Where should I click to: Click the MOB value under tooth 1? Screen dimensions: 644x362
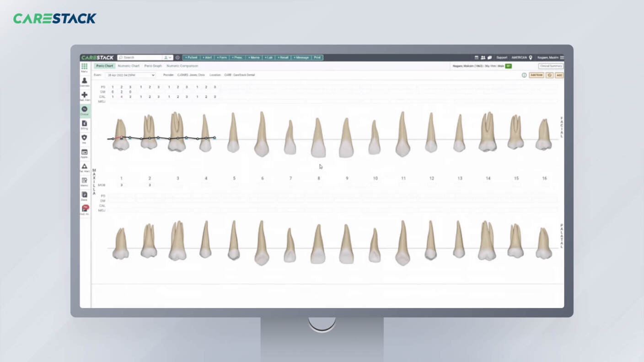(x=121, y=185)
